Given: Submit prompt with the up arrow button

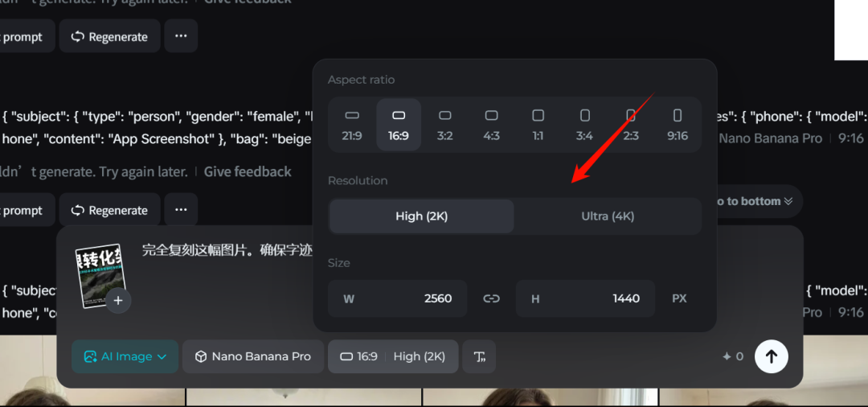Looking at the screenshot, I should click(x=771, y=356).
